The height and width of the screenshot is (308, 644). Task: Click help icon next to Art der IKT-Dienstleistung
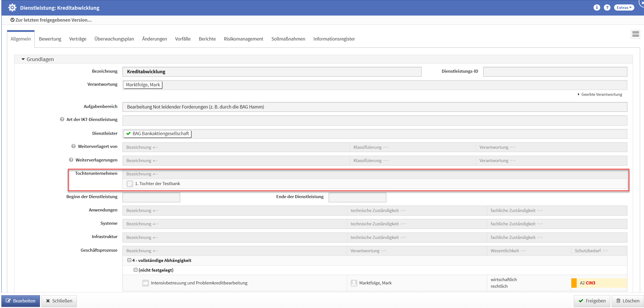pyautogui.click(x=62, y=119)
